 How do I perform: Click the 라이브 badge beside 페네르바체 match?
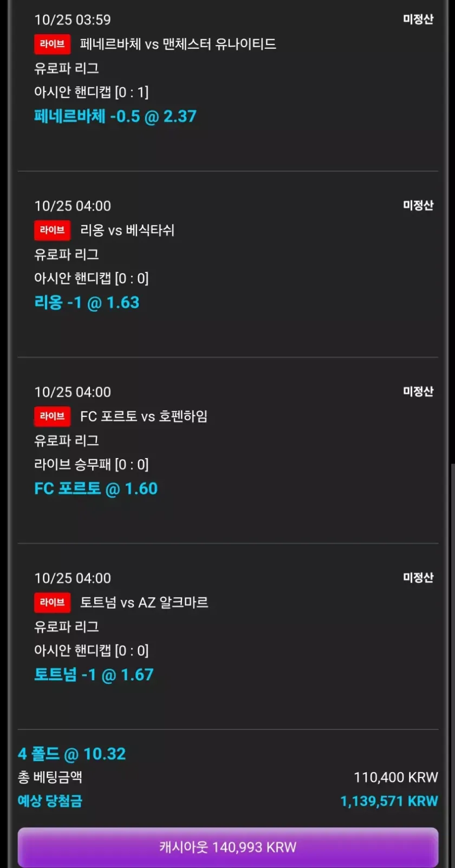click(52, 44)
